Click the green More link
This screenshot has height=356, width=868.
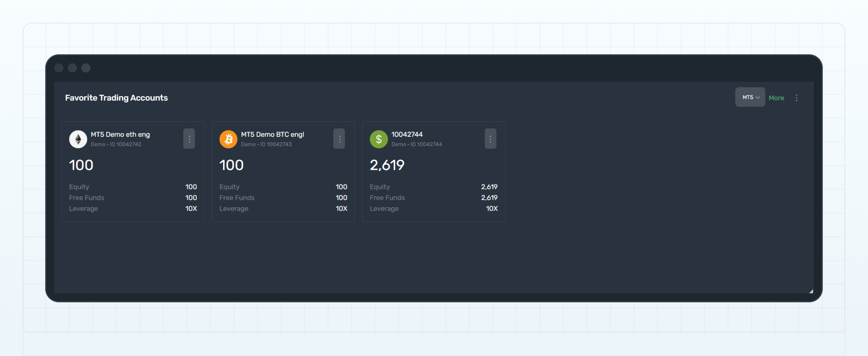(x=776, y=98)
